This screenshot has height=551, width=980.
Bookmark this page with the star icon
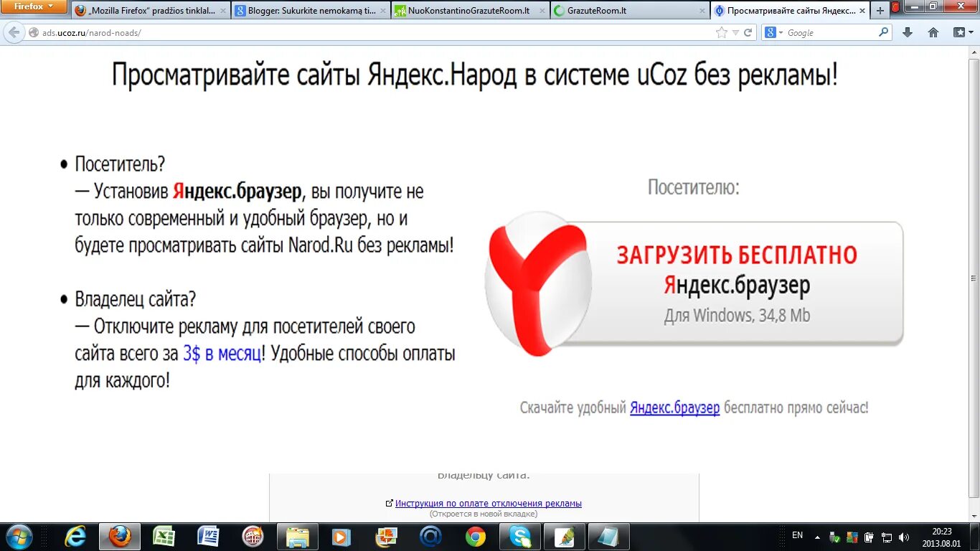pos(722,33)
